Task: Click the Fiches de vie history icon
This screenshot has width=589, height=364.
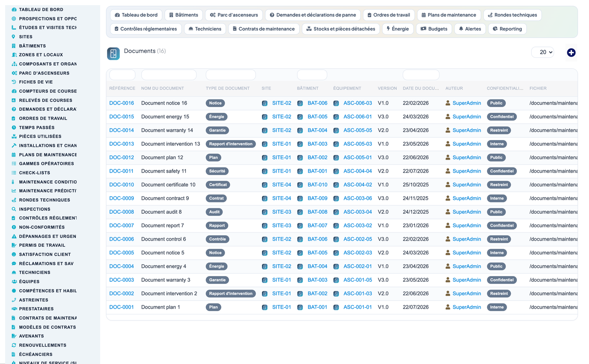Action: point(14,82)
